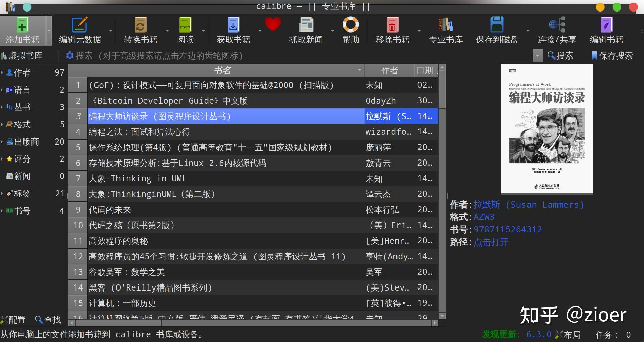Open the dropdown arrow beside 阅读
Viewport: 644px width, 342px height.
[203, 31]
